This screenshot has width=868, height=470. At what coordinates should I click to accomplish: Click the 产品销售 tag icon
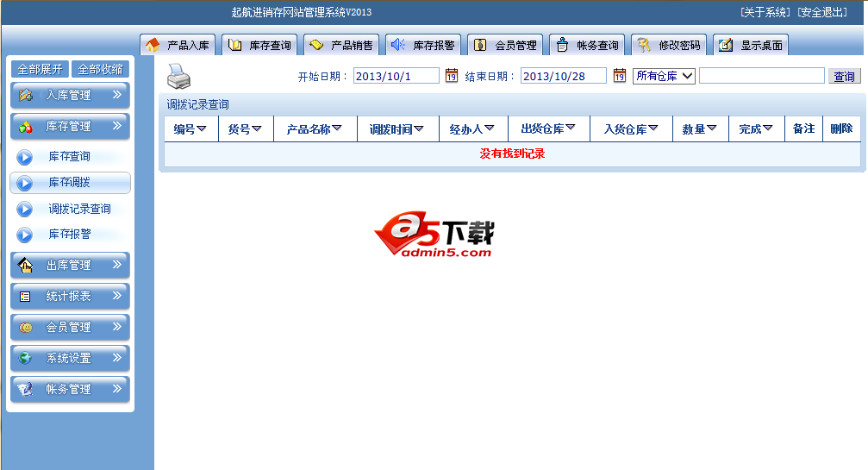[x=316, y=45]
